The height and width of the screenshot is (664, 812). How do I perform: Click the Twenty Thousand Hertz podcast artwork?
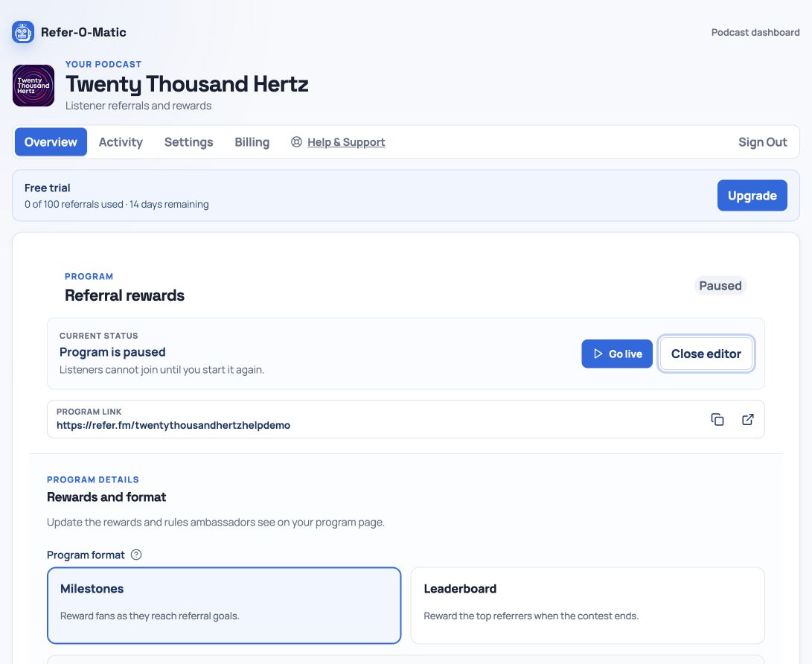[33, 86]
